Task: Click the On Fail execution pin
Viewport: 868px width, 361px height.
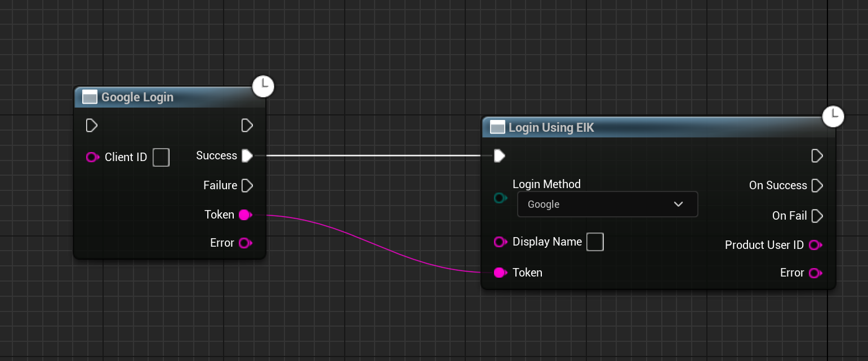Action: pyautogui.click(x=817, y=216)
